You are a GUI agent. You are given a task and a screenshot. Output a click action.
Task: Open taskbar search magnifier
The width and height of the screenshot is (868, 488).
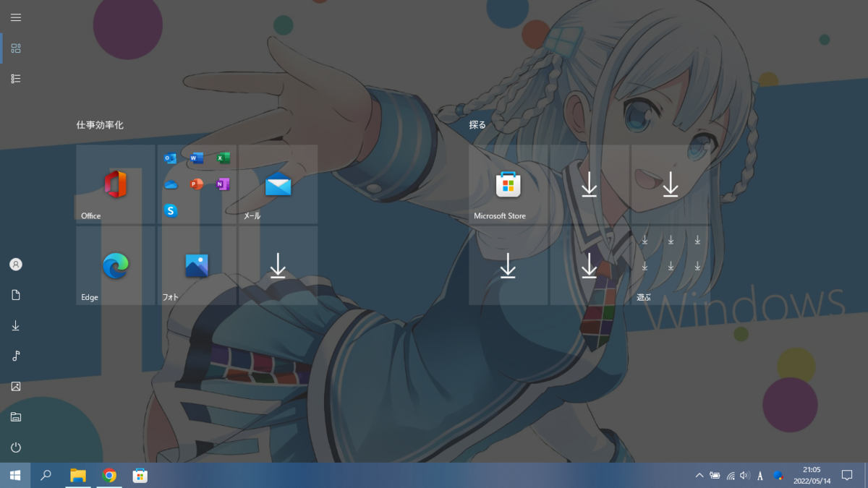46,475
